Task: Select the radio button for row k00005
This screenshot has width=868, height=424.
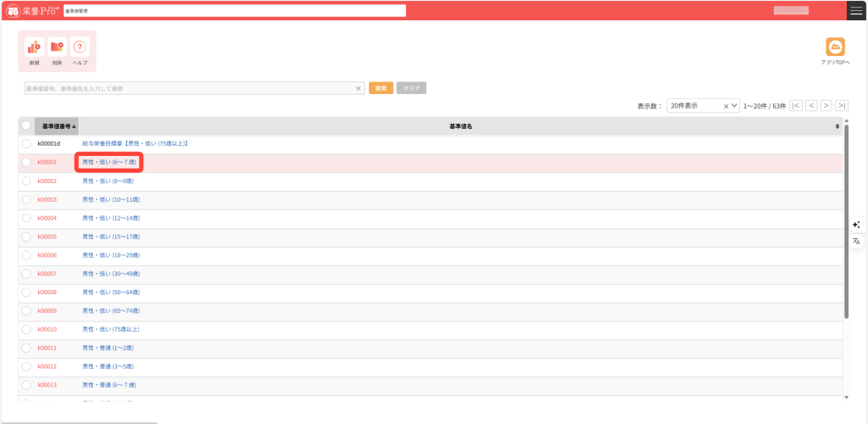Action: pyautogui.click(x=26, y=237)
